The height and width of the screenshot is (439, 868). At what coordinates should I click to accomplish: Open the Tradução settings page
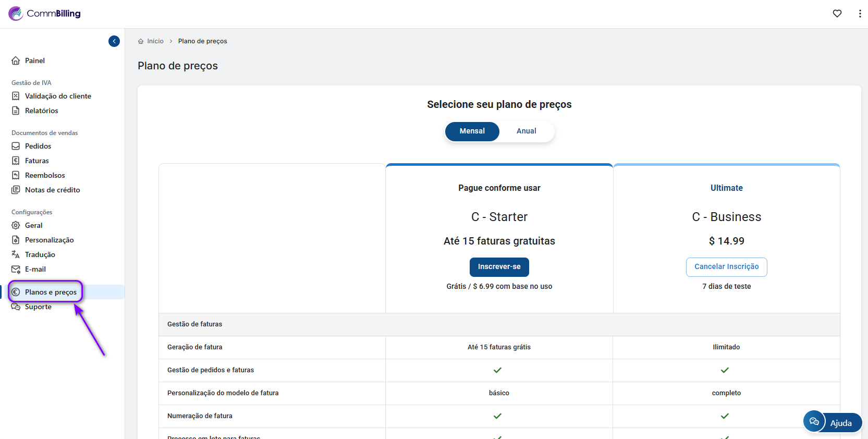click(40, 254)
